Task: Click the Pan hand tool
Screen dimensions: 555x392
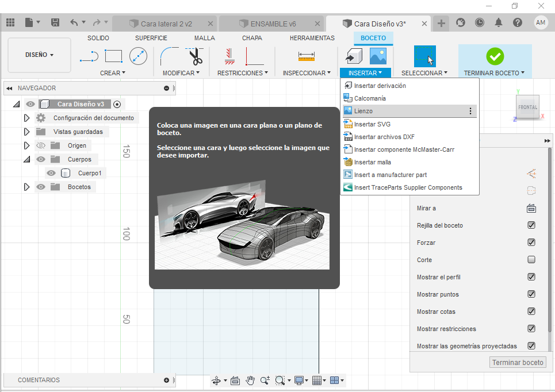Action: pos(250,380)
